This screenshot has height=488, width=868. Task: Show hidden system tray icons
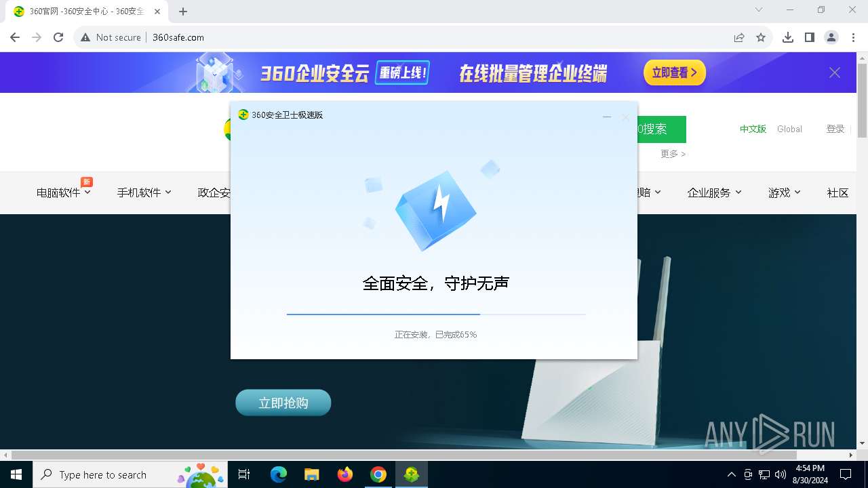[x=731, y=474]
